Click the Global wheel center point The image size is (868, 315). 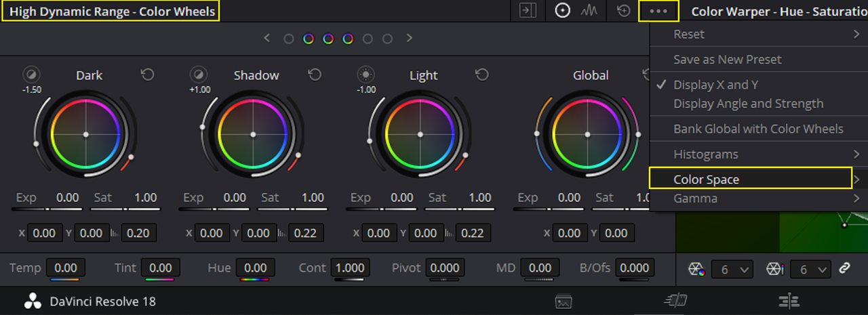[x=587, y=135]
